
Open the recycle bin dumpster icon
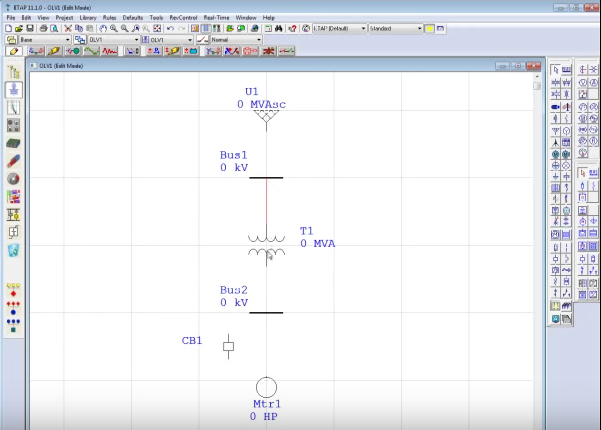[x=14, y=250]
